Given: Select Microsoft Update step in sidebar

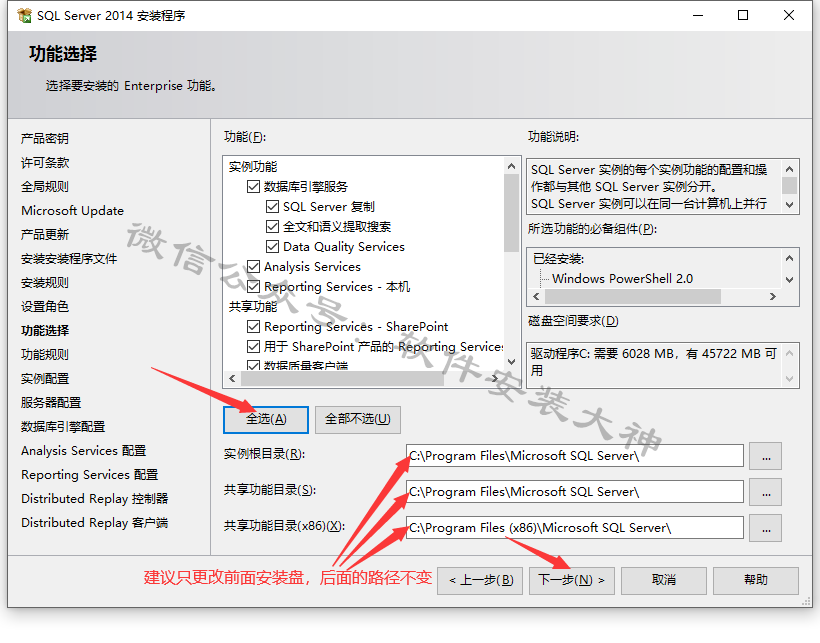Looking at the screenshot, I should click(73, 211).
